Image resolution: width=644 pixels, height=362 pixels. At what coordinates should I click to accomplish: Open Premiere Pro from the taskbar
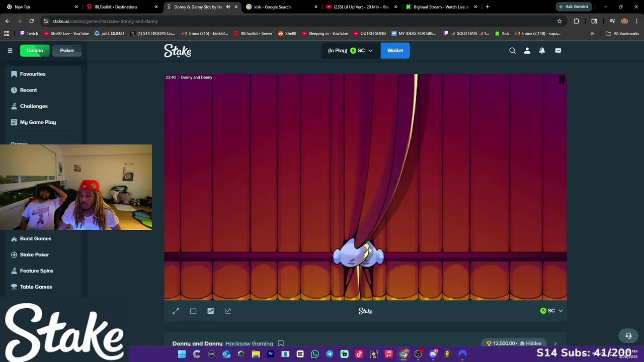coord(271,354)
